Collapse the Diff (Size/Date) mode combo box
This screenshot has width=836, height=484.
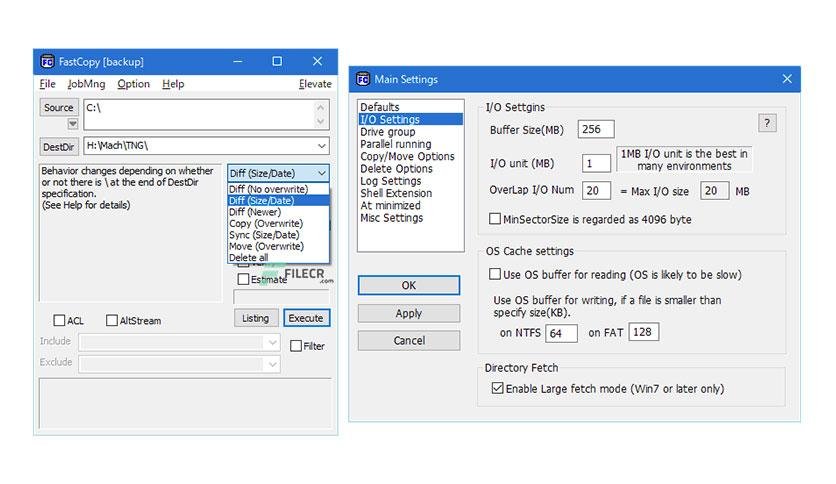321,173
